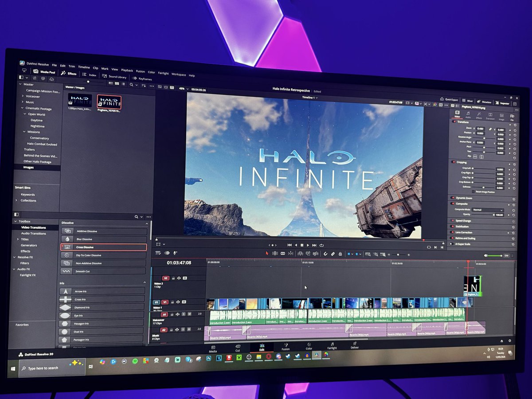Select the Cross Dissolve transition
The width and height of the screenshot is (532, 399).
pos(103,247)
